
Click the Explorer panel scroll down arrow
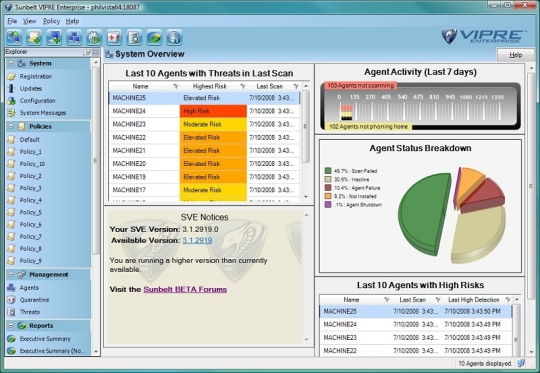click(96, 352)
